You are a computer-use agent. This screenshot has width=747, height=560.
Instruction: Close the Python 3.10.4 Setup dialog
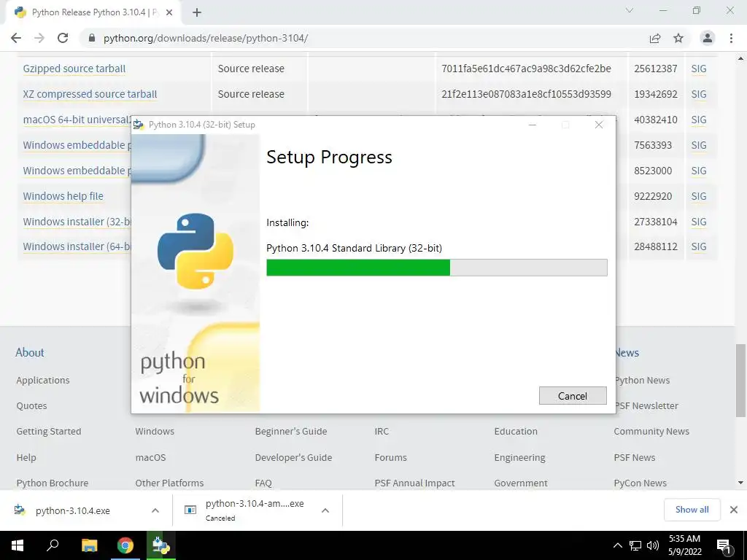(599, 125)
